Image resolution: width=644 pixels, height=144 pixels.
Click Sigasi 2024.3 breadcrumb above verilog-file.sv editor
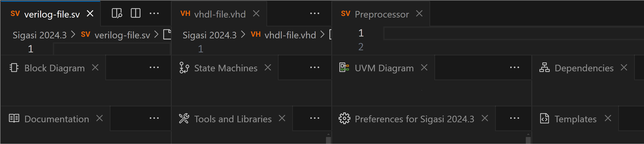tap(40, 35)
